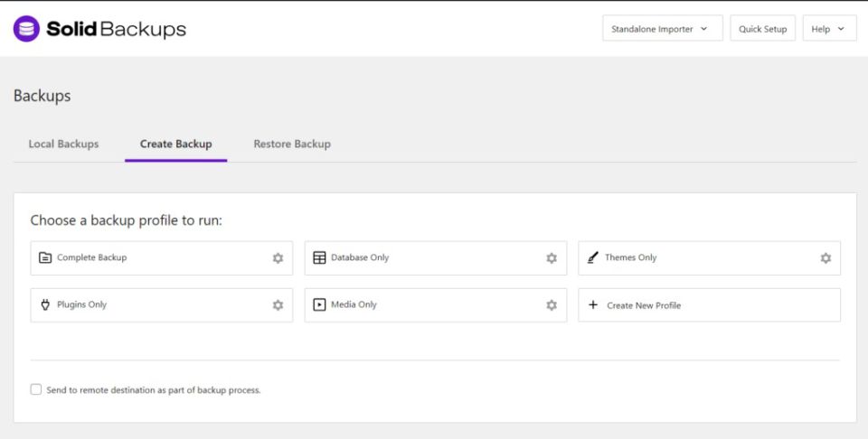Open the Help dropdown menu
Image resolution: width=868 pixels, height=439 pixels.
pyautogui.click(x=828, y=29)
